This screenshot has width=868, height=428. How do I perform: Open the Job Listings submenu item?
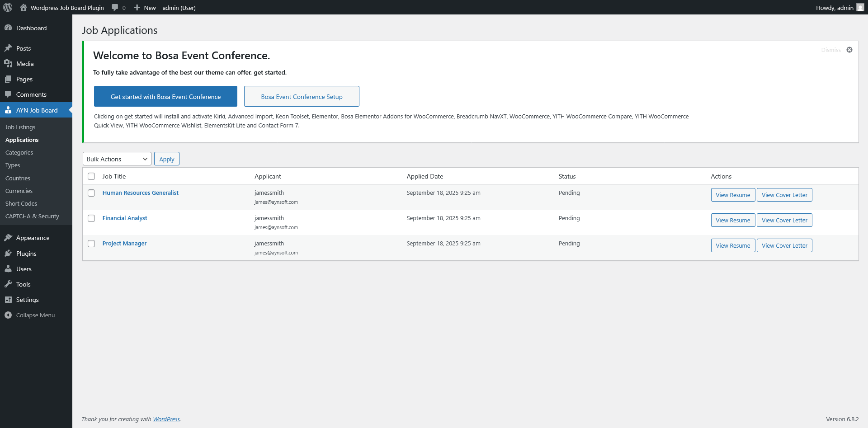pyautogui.click(x=20, y=127)
